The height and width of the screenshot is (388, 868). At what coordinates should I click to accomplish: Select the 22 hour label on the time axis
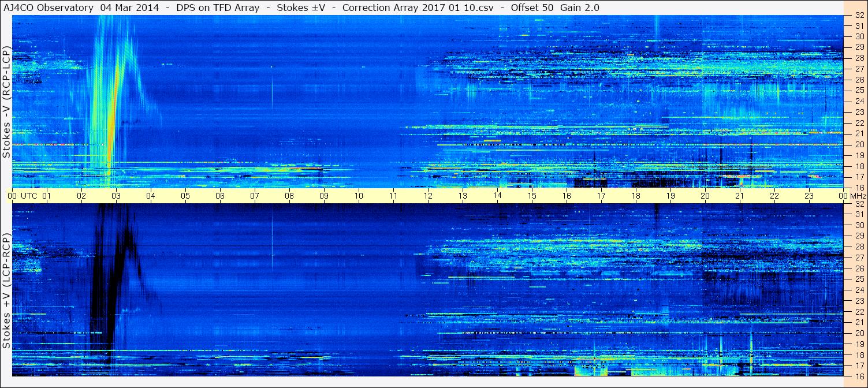click(774, 196)
